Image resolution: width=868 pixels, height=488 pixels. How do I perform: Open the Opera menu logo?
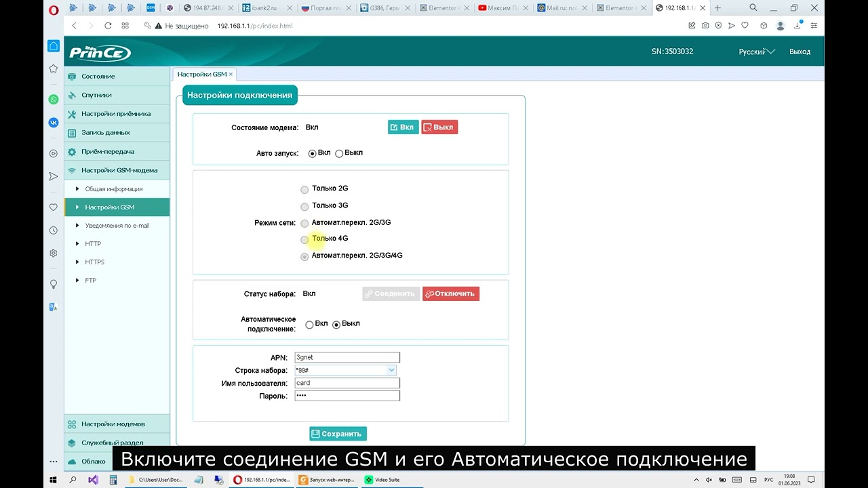(x=54, y=9)
